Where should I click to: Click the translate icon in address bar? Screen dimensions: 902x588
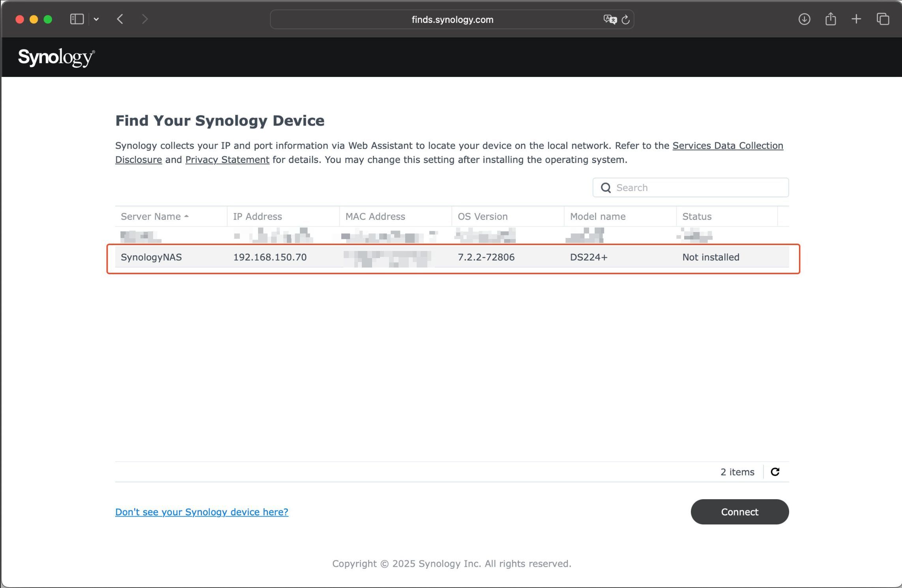point(609,20)
